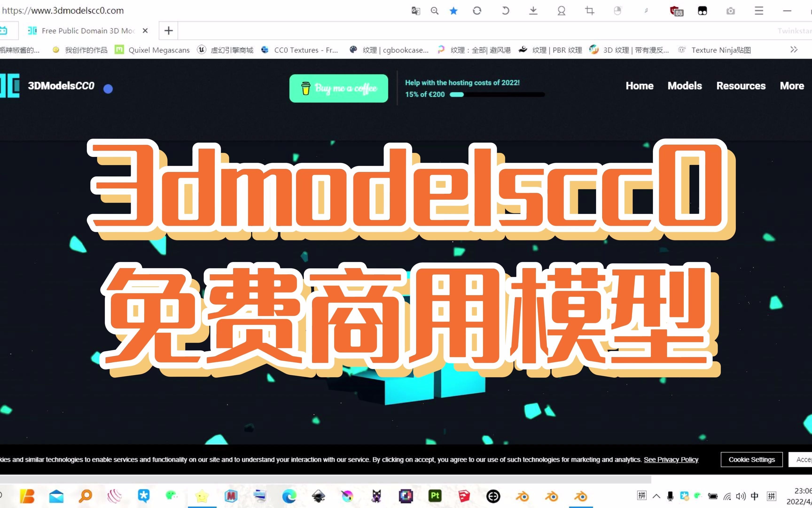Open the 纹理 | PBR 纹理 bookmark
Screen dimensions: 812x508
pos(550,50)
